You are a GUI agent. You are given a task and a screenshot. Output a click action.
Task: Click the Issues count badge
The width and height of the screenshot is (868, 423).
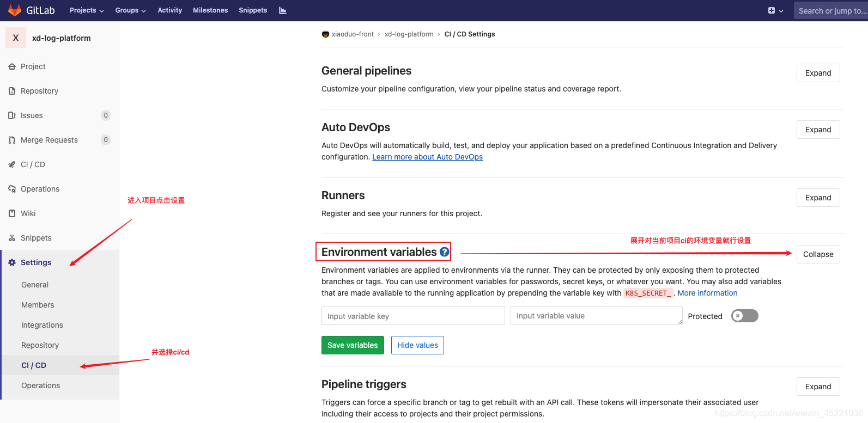106,115
